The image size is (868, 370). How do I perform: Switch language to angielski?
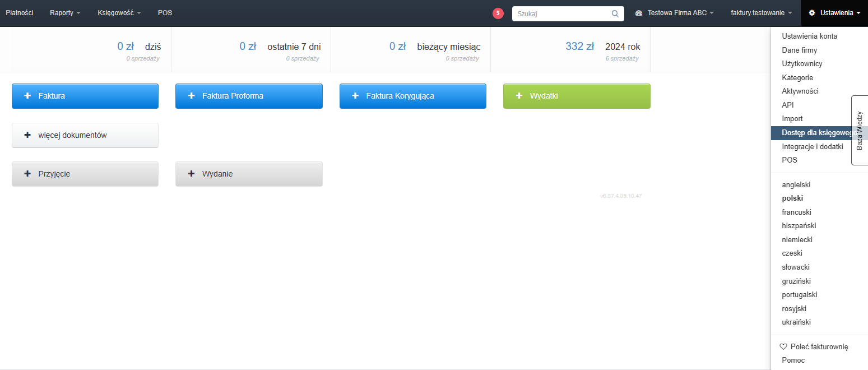(x=796, y=184)
